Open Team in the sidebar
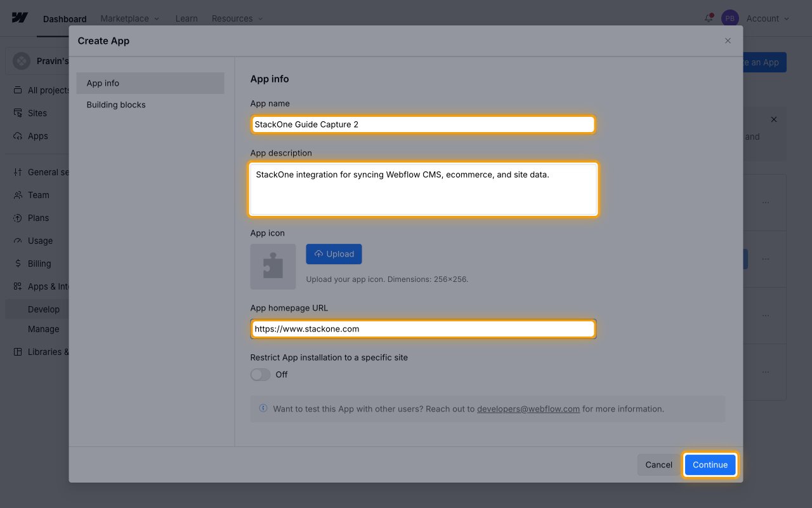Image resolution: width=812 pixels, height=508 pixels. point(39,195)
